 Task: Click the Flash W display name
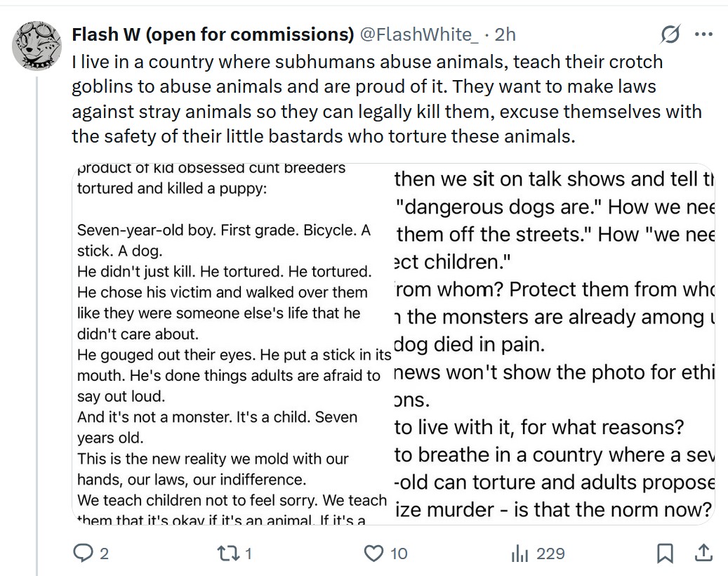213,34
